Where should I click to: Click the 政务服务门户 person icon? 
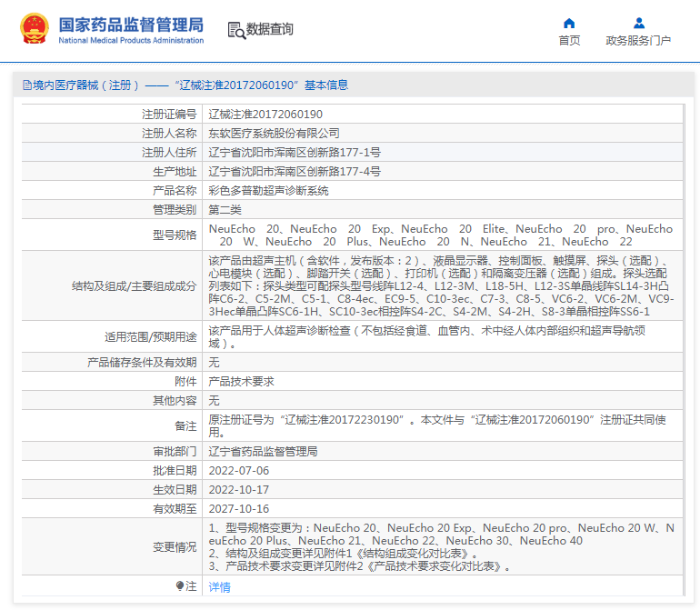click(x=638, y=23)
